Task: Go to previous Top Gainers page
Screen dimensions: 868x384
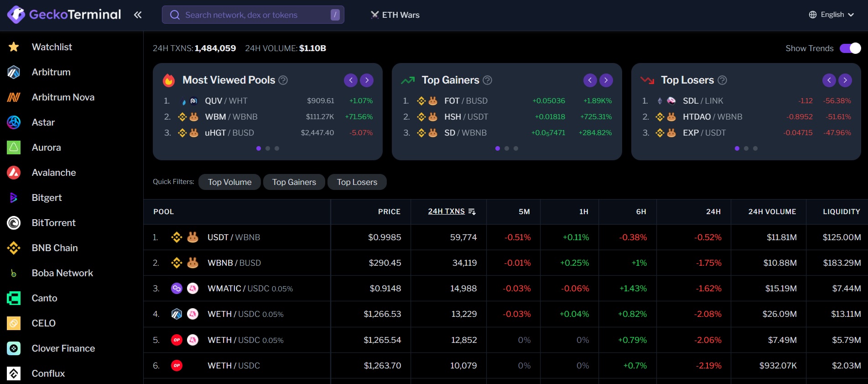Action: click(x=590, y=80)
